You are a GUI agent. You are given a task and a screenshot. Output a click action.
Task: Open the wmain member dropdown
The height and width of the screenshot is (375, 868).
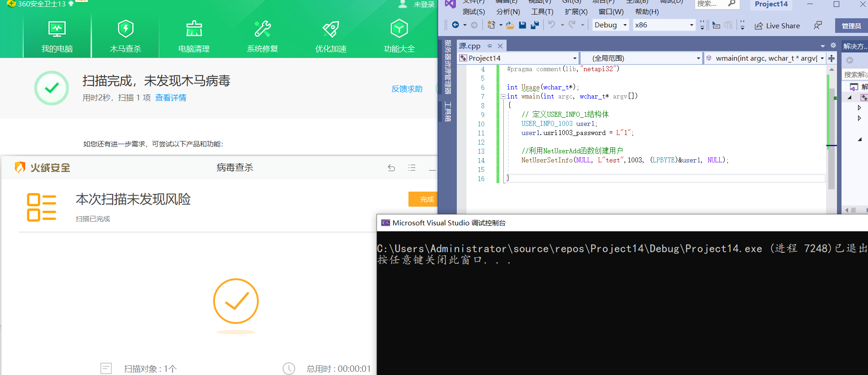click(765, 58)
